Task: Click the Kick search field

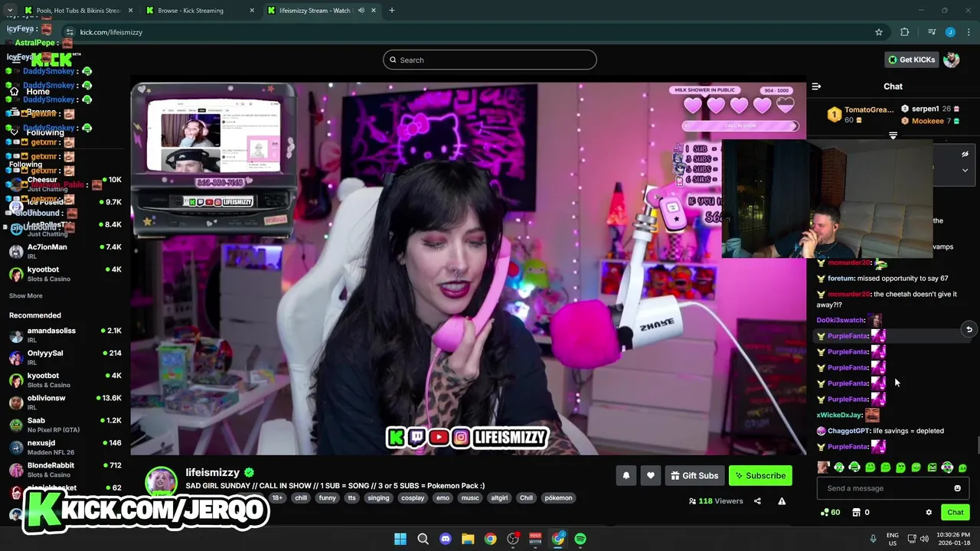Action: [490, 60]
